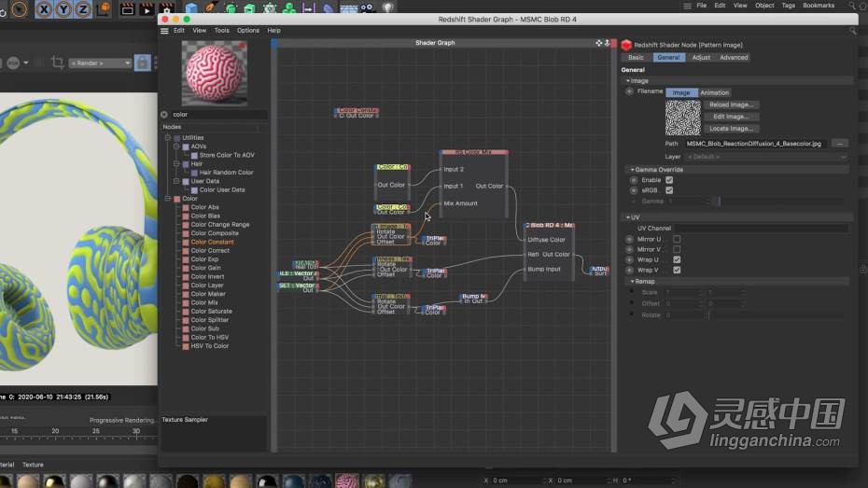Enable the Mirror V checkbox
The image size is (868, 488).
(677, 249)
